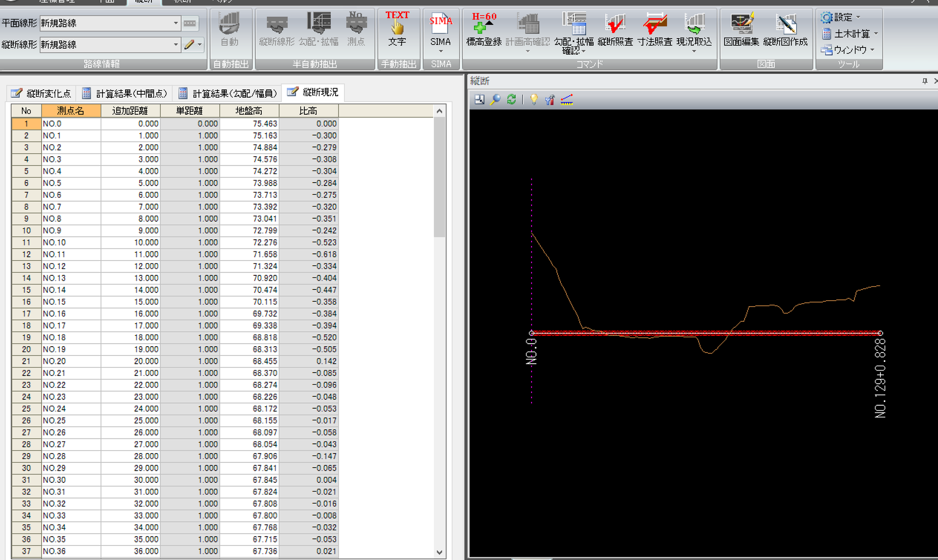Screen dimensions: 938x560
Task: Switch to the 計算結果(中間点) tab
Action: pos(125,93)
